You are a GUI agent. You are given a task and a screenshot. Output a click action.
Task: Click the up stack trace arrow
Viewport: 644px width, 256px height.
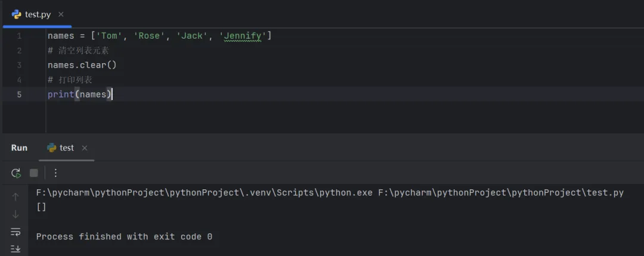(x=16, y=196)
